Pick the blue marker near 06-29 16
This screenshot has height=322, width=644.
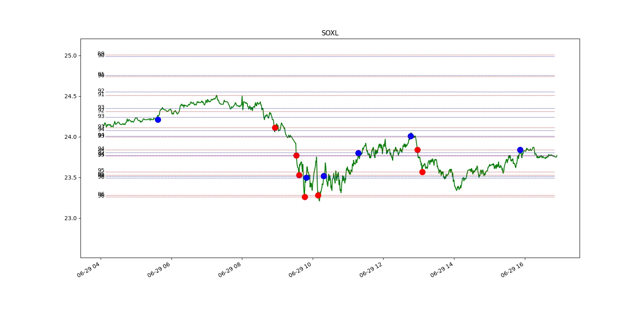coord(520,150)
